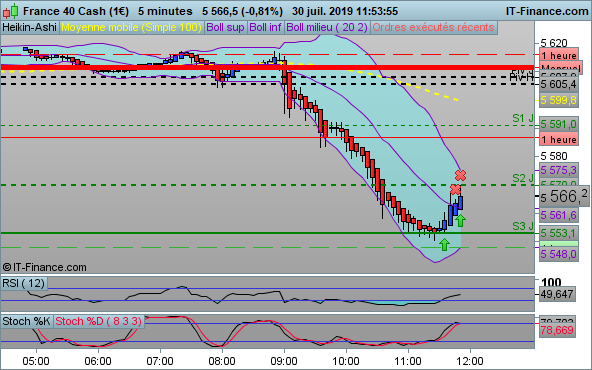Click the current price tag 5 566,2
The width and height of the screenshot is (592, 370).
(x=564, y=197)
